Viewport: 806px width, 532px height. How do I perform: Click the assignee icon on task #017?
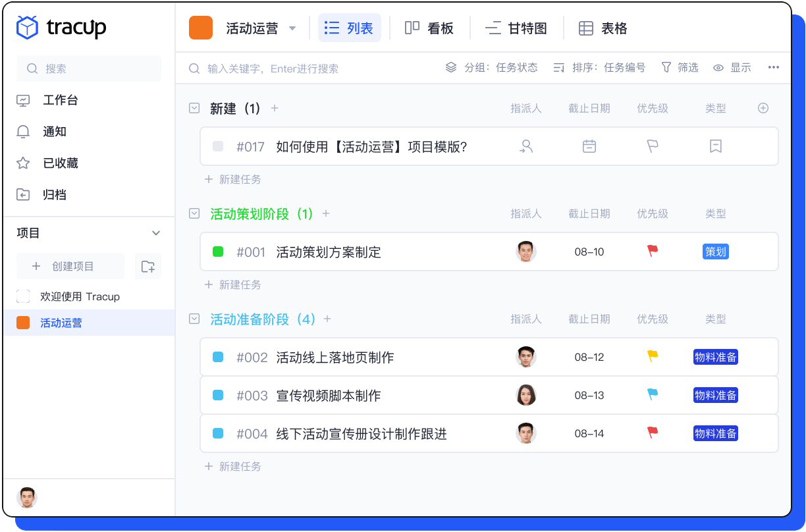click(525, 146)
